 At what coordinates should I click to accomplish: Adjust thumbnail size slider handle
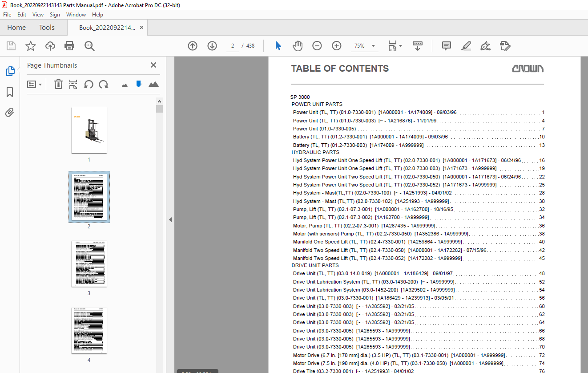[x=139, y=84]
